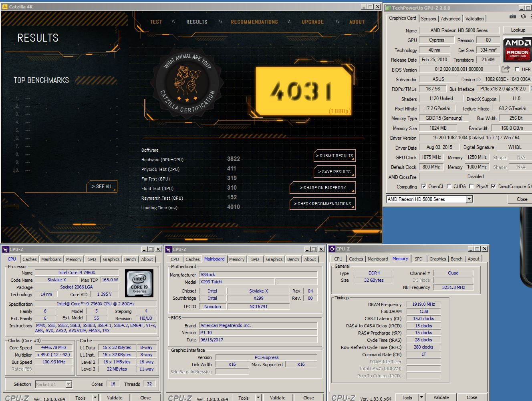532x401 pixels.
Task: Click CHECK RECOMMENDATIONS
Action: click(322, 204)
